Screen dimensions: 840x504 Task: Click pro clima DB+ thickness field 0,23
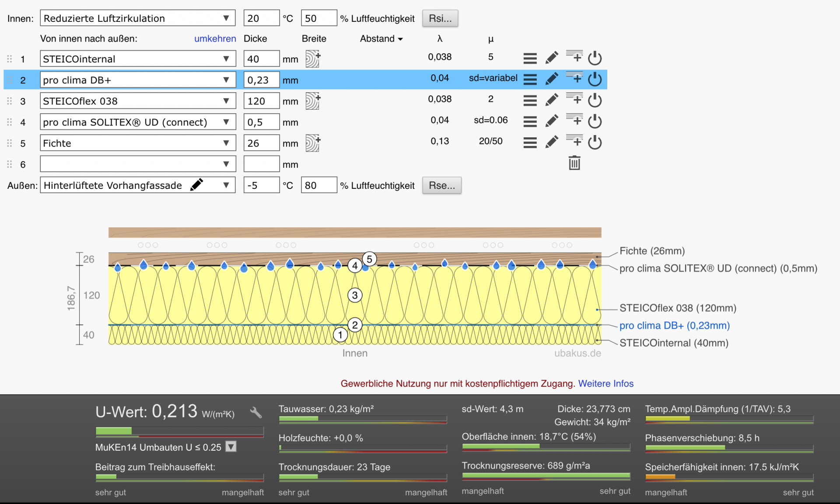pos(261,80)
